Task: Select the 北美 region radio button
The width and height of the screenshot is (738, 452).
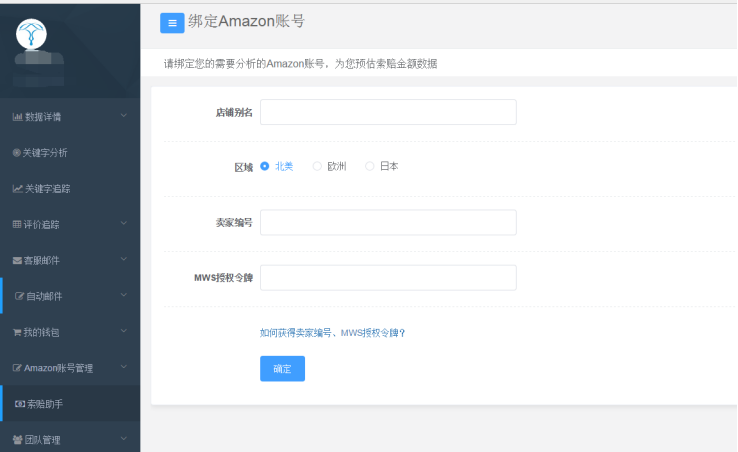Action: click(x=265, y=166)
